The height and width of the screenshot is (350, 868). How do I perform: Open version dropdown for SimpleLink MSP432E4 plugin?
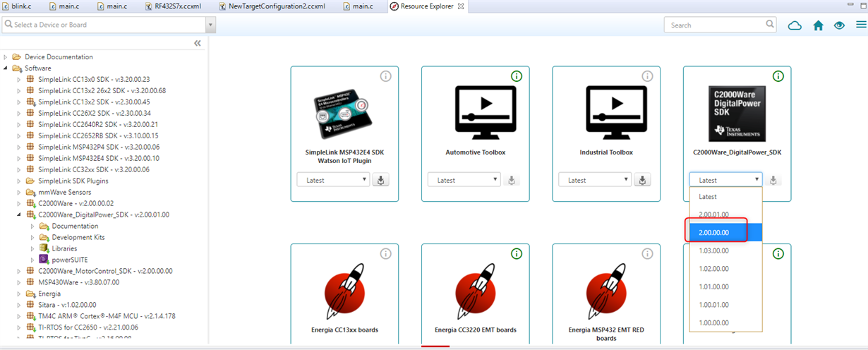(333, 180)
